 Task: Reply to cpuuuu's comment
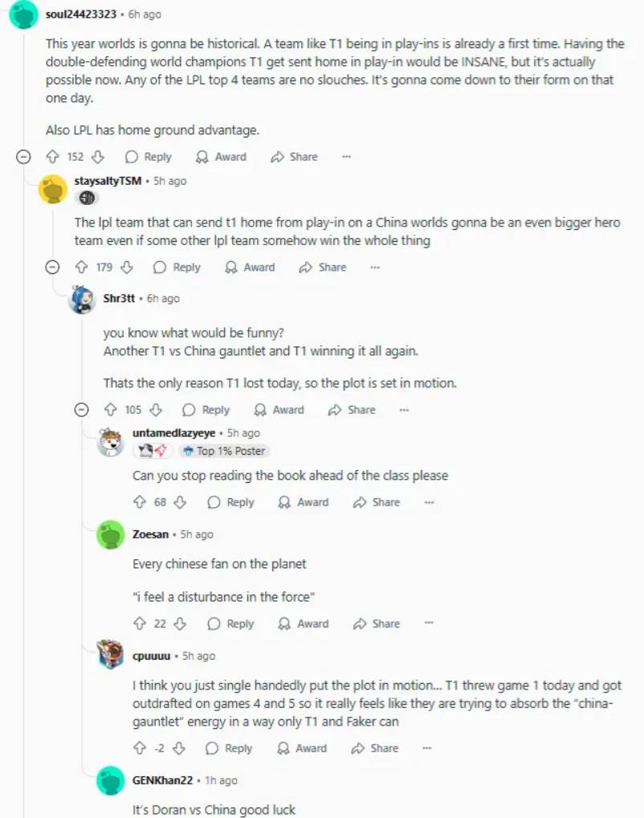229,748
